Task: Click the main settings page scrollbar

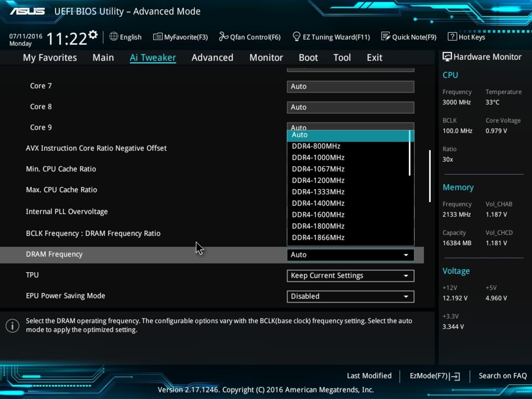Action: [430, 176]
